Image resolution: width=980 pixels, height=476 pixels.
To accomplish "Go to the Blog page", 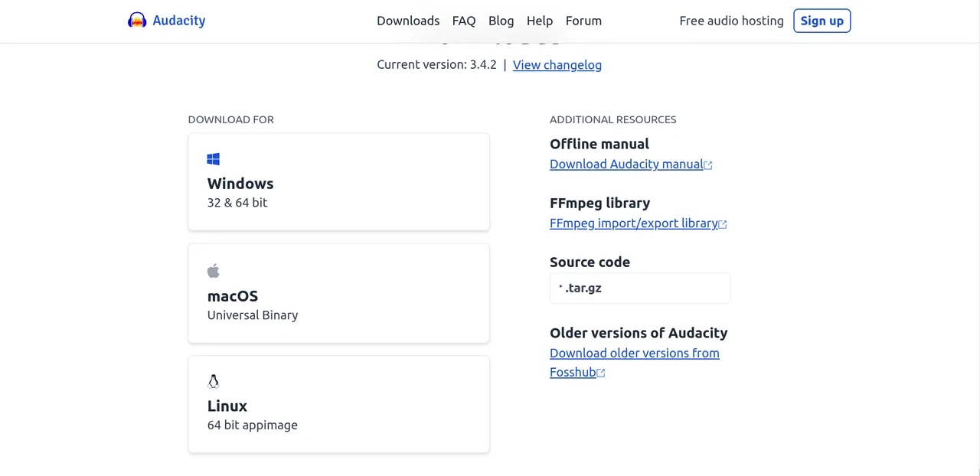I will point(501,21).
